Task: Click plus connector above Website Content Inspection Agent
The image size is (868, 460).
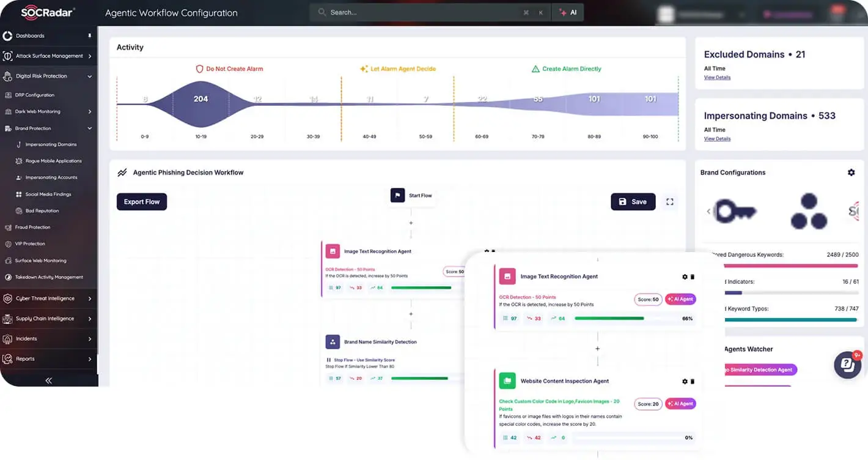Action: point(597,349)
